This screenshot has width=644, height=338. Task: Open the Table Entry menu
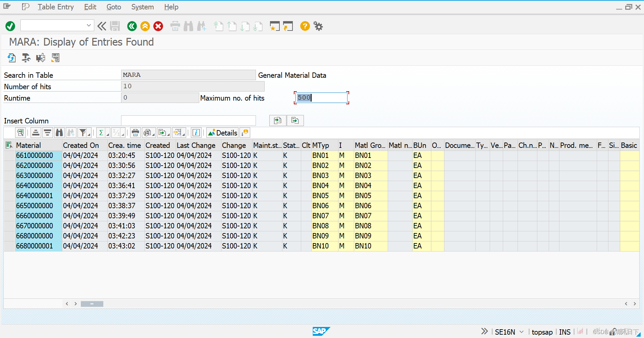(x=56, y=7)
